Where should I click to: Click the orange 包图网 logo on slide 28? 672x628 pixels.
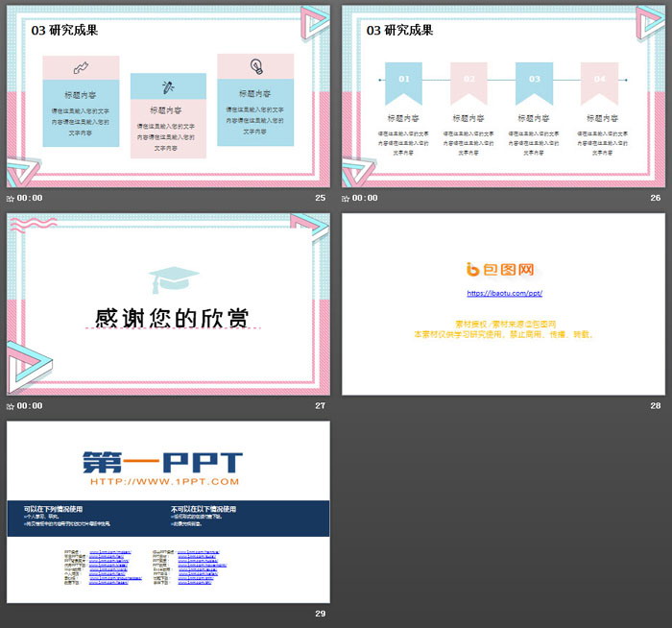point(500,269)
